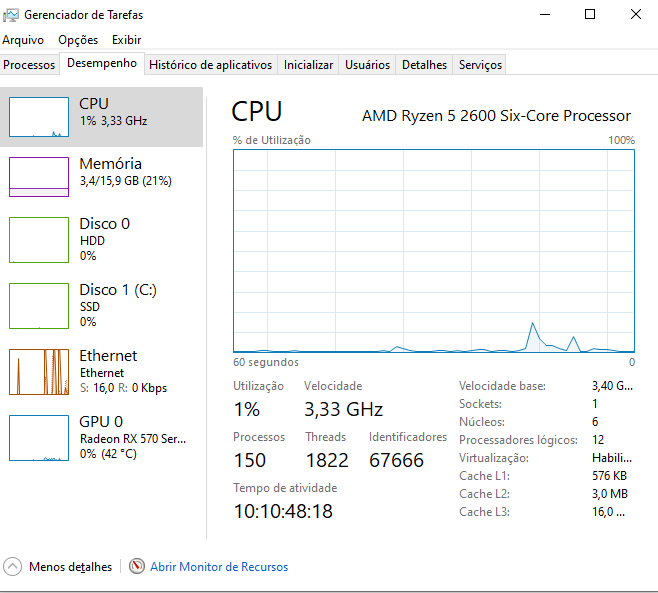
Task: Select the CPU mini graph thumbnail
Action: [39, 117]
